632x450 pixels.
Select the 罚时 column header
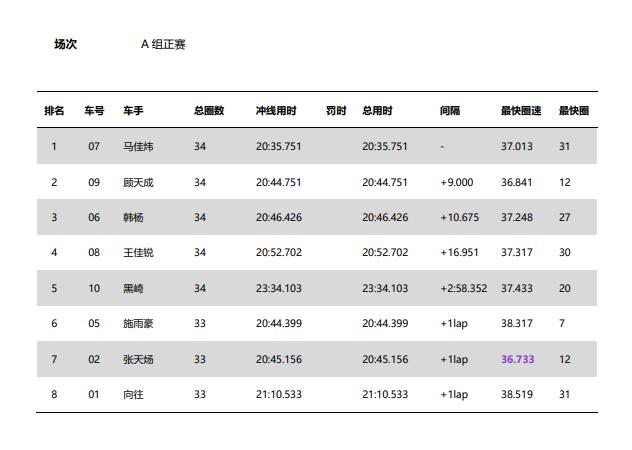click(x=336, y=110)
